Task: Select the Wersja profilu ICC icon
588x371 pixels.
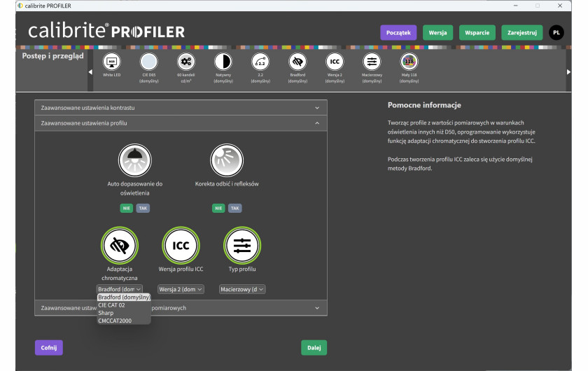Action: point(181,245)
